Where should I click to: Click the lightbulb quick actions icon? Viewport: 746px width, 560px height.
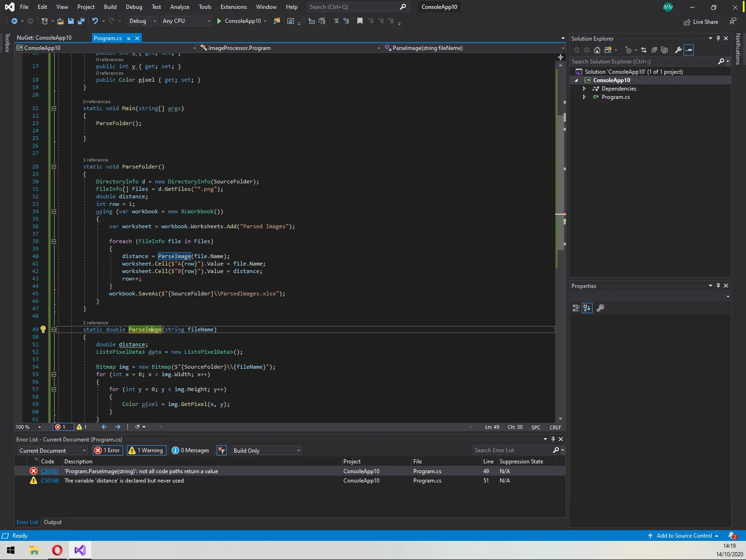tap(43, 329)
